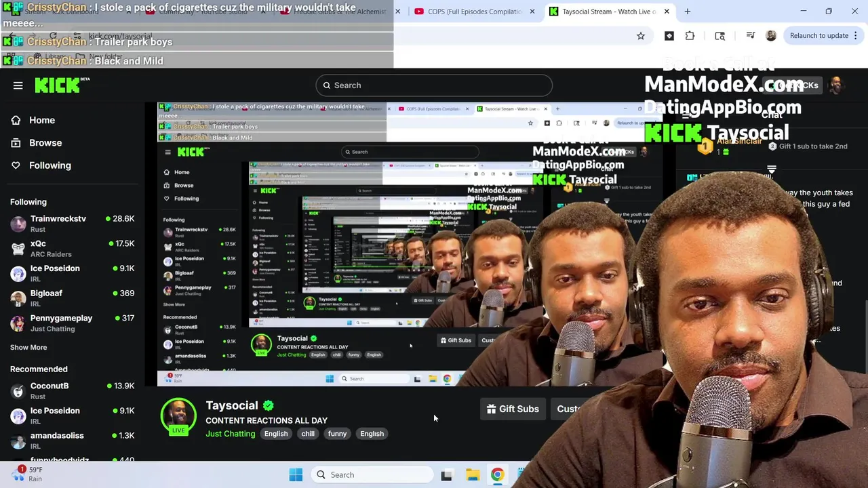
Task: Select English tag next to chill
Action: 276,434
